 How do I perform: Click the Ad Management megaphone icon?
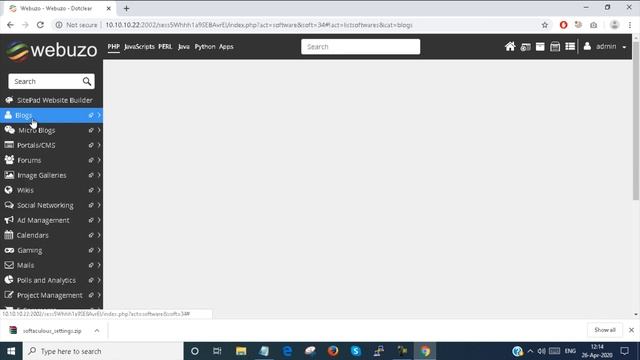point(9,220)
